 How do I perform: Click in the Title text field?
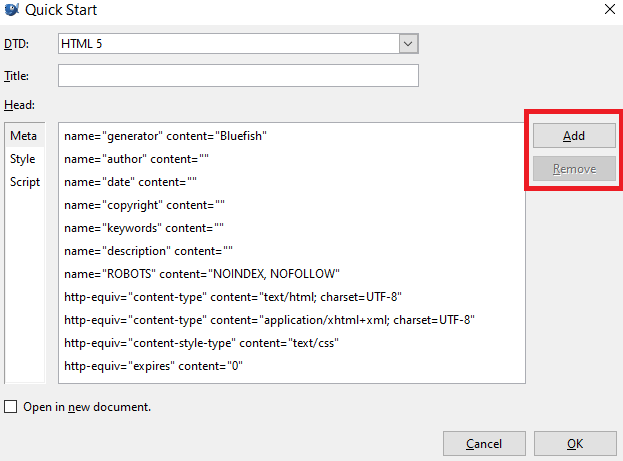click(238, 76)
